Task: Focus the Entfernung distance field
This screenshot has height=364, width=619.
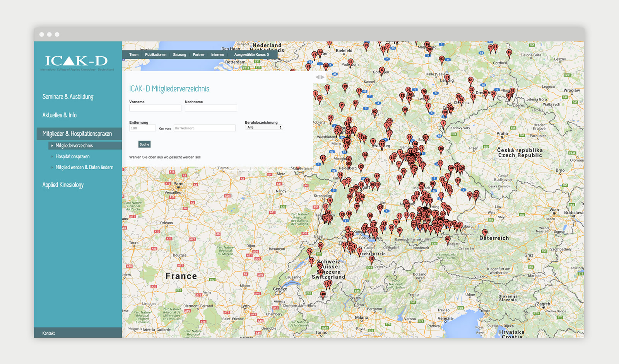Action: click(142, 128)
